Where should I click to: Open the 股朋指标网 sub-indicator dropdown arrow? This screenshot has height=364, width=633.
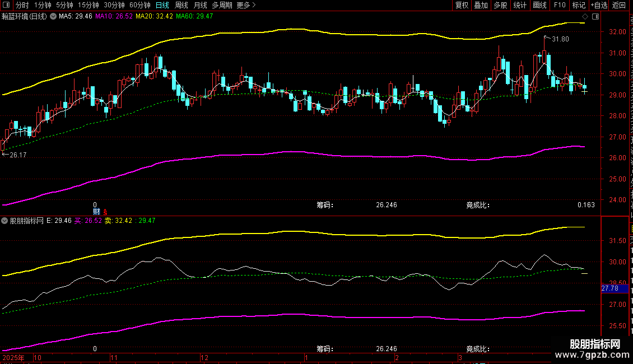coord(4,221)
